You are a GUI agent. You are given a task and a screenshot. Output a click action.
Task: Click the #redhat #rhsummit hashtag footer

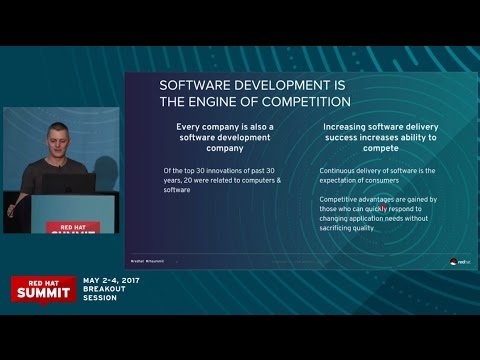[147, 261]
